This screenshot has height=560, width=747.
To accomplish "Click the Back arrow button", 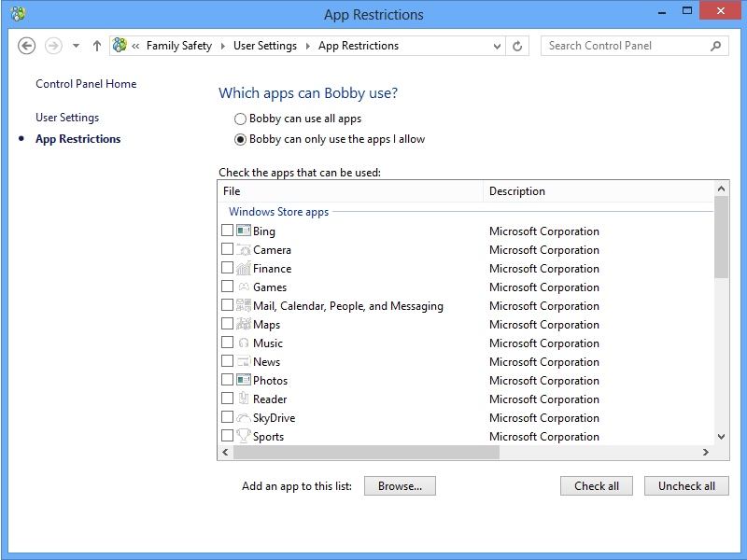I will click(x=27, y=46).
